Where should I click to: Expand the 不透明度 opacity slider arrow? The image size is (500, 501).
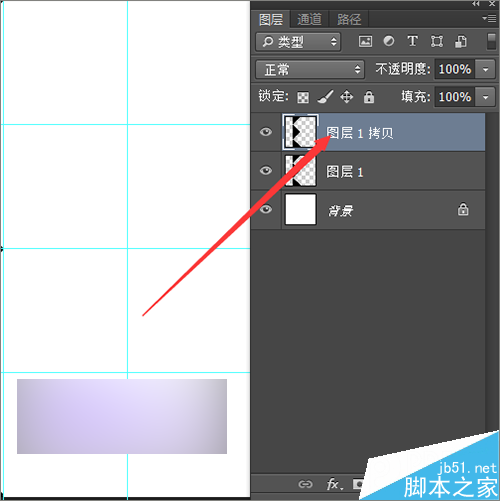[485, 69]
